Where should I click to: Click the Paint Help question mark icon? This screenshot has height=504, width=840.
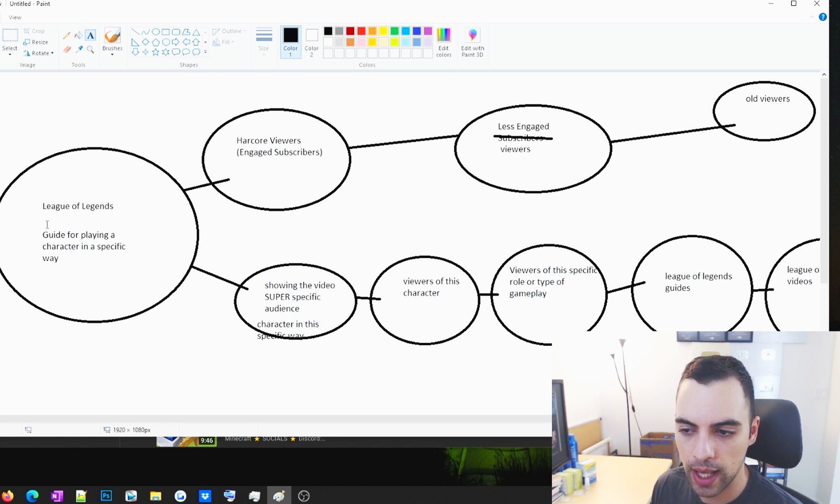point(823,17)
